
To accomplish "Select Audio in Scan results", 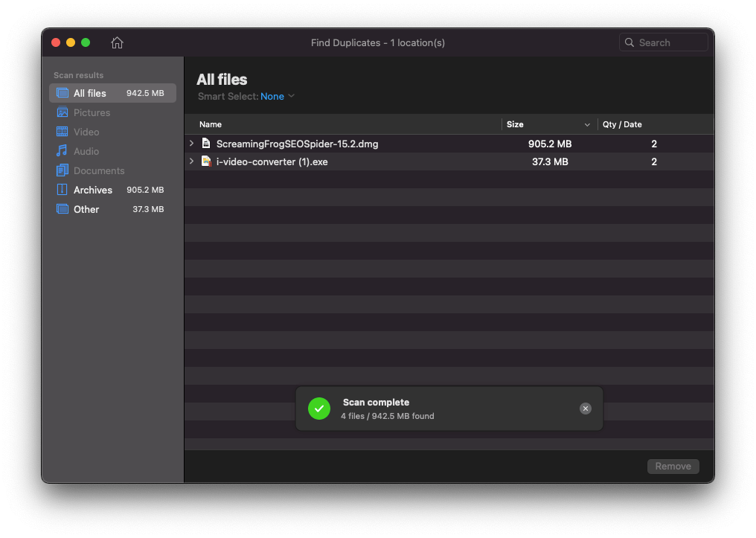I will tap(112, 151).
